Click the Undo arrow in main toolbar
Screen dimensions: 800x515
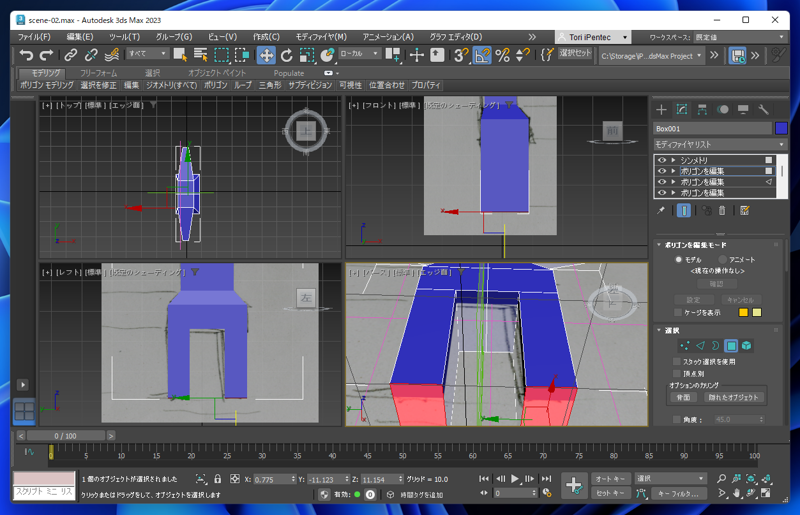click(x=26, y=55)
